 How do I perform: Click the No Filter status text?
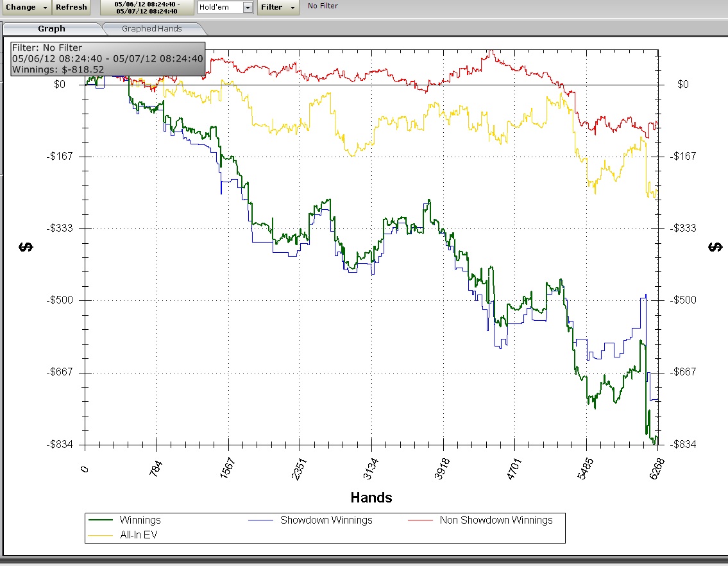[x=323, y=6]
